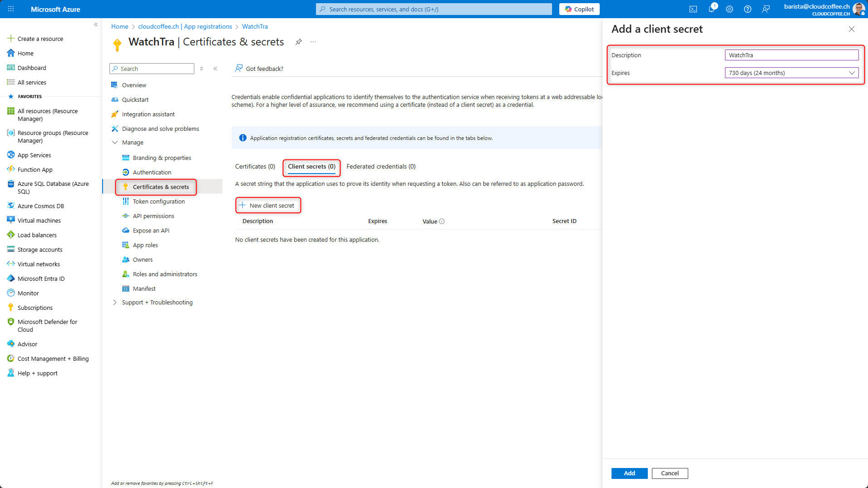Screen dimensions: 868x488
Task: Pin the WatchTra blade with pin icon
Action: pos(298,42)
